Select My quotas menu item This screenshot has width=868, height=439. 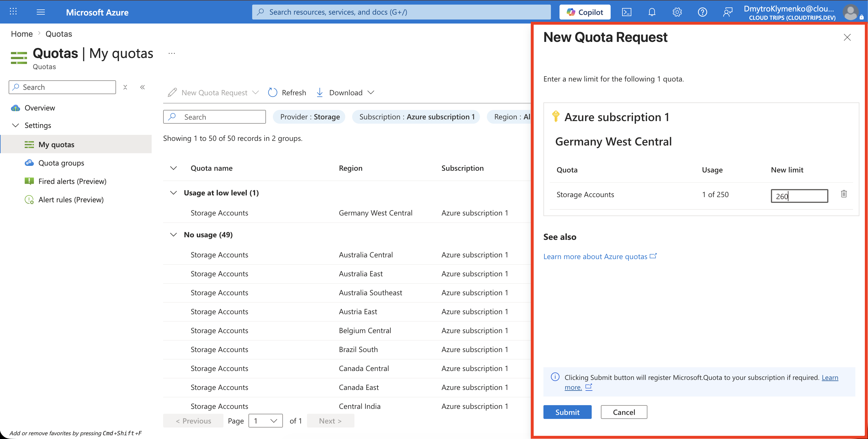(76, 144)
